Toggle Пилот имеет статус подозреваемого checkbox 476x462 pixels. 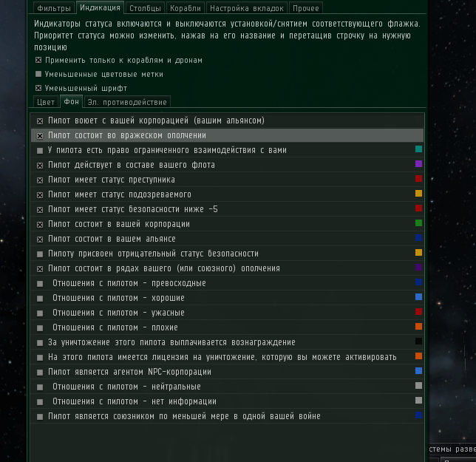pos(40,195)
